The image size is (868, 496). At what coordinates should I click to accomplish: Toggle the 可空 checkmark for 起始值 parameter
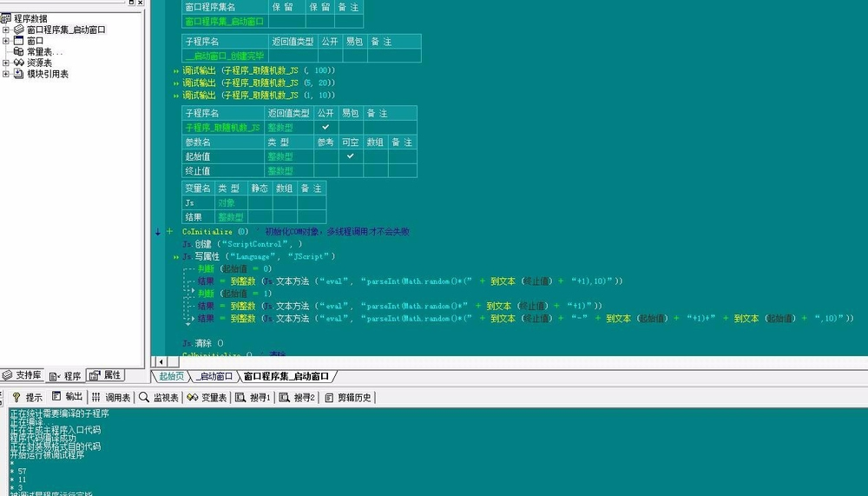(351, 156)
